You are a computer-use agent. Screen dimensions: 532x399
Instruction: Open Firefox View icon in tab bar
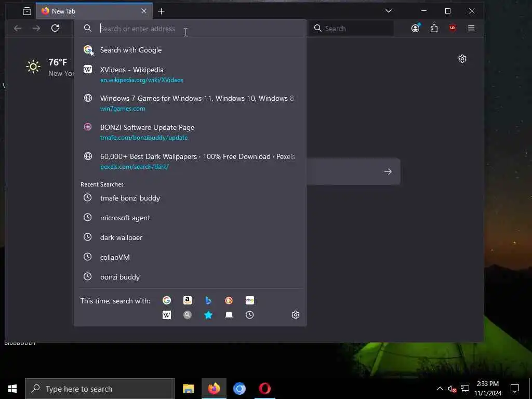click(27, 11)
